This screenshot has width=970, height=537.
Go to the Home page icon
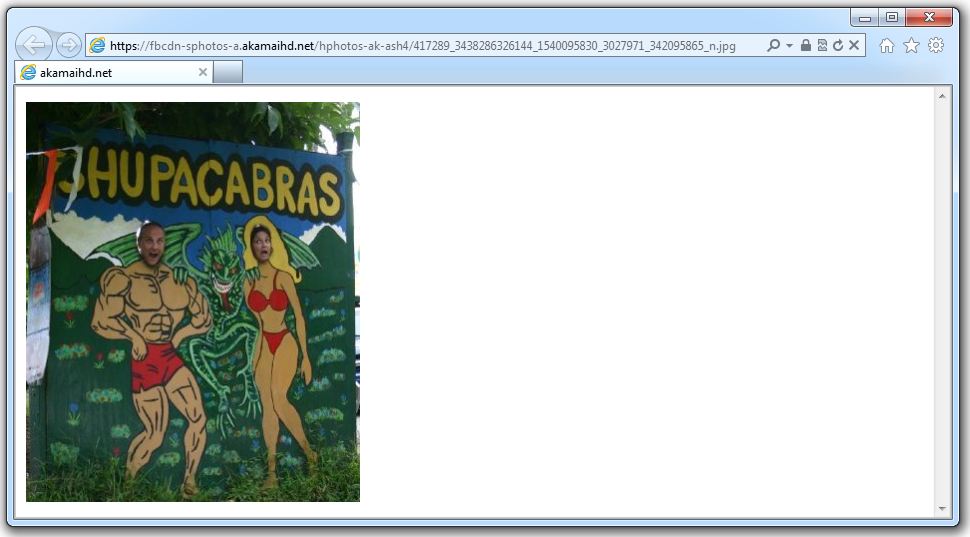click(x=886, y=45)
